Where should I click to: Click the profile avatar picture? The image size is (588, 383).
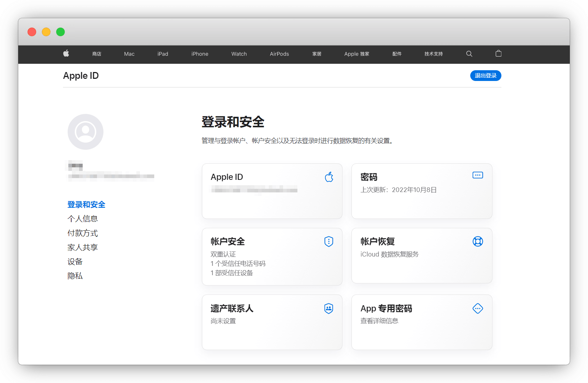click(x=86, y=132)
